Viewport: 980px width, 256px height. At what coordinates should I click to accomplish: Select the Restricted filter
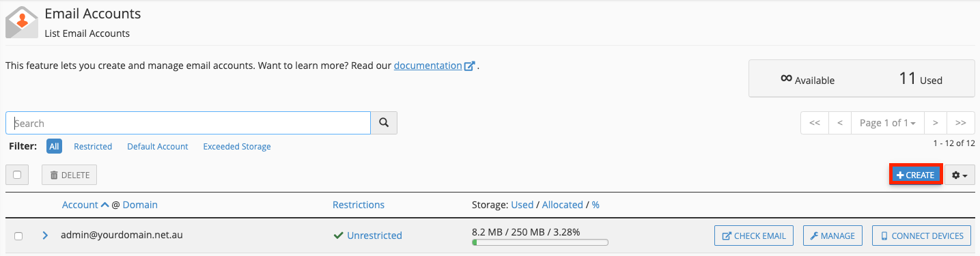pos(93,147)
